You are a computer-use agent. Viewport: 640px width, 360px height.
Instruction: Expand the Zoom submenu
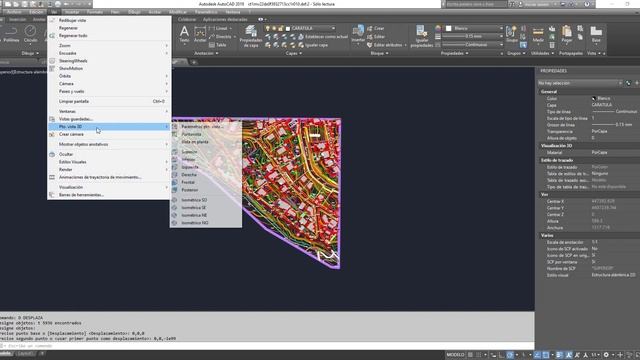[109, 46]
